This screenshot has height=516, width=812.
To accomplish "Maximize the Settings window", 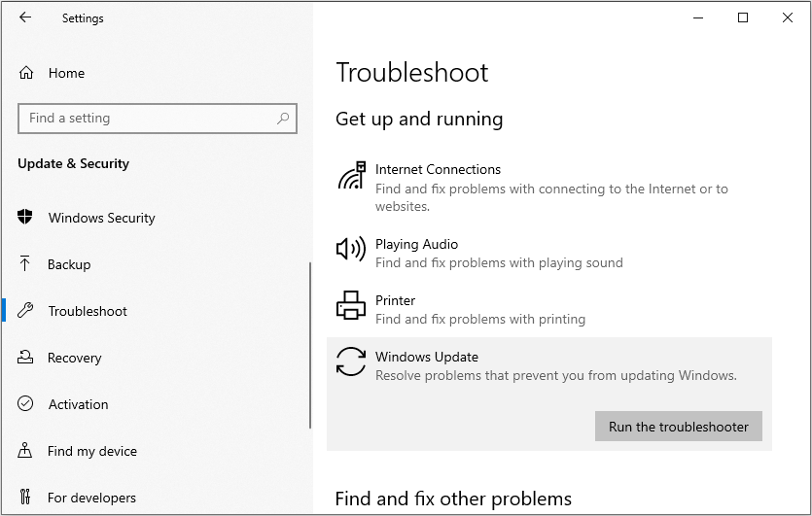I will click(x=743, y=17).
